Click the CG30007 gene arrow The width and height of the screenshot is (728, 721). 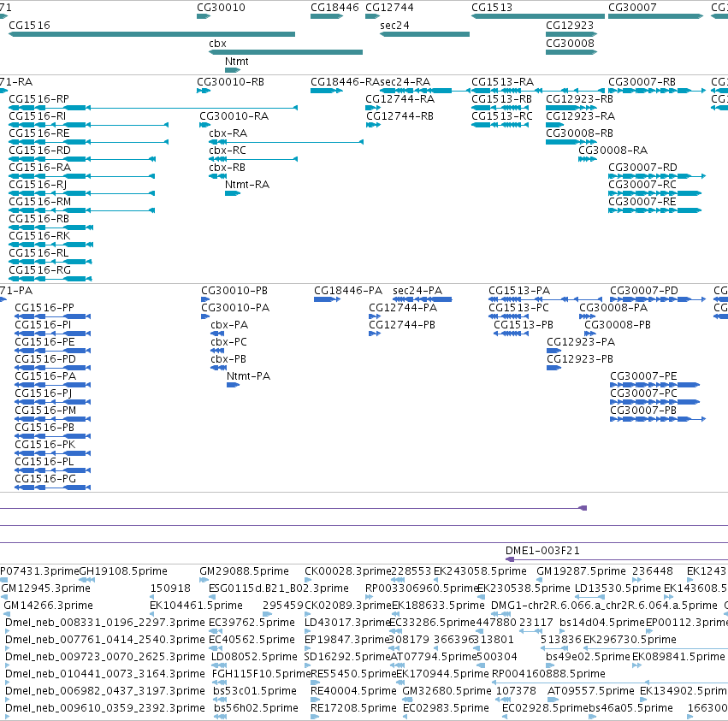tap(655, 16)
